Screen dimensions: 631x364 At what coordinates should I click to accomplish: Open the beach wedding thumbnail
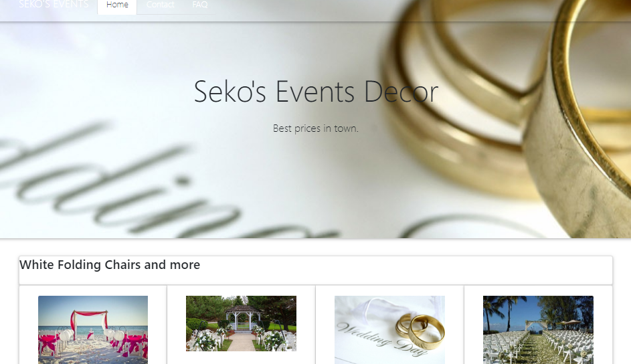pyautogui.click(x=93, y=329)
